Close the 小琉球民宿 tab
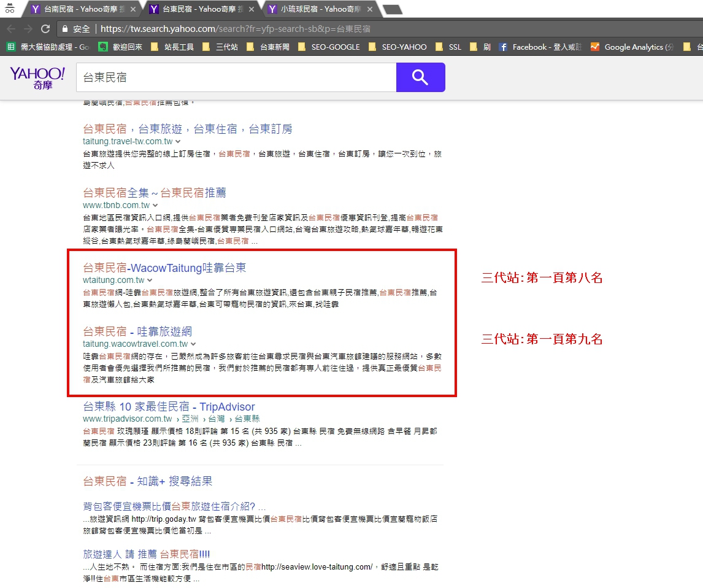 pyautogui.click(x=369, y=9)
